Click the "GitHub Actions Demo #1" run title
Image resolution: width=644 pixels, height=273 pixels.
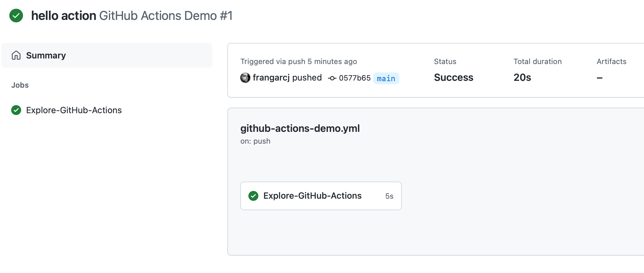tap(166, 16)
